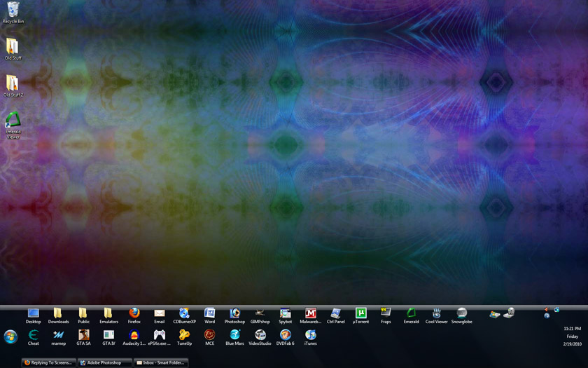Select the Old Stuff 2 desktop folder
Screen dimensions: 588x368
point(13,86)
